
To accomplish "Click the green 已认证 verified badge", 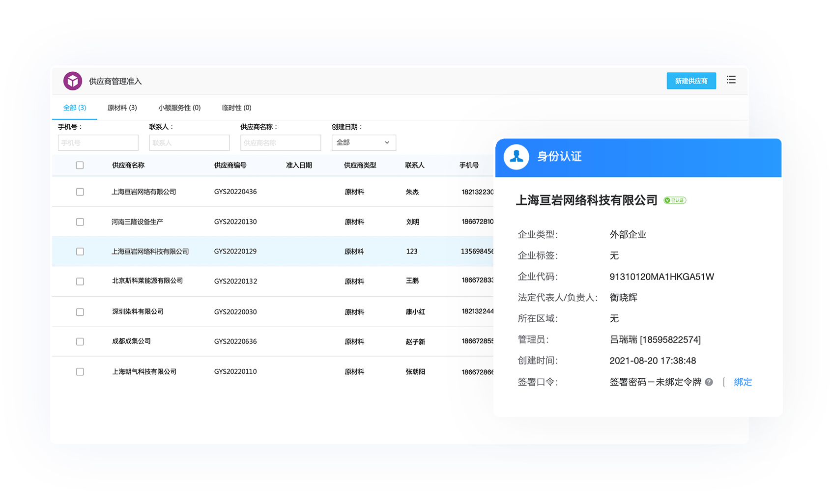I will 675,200.
